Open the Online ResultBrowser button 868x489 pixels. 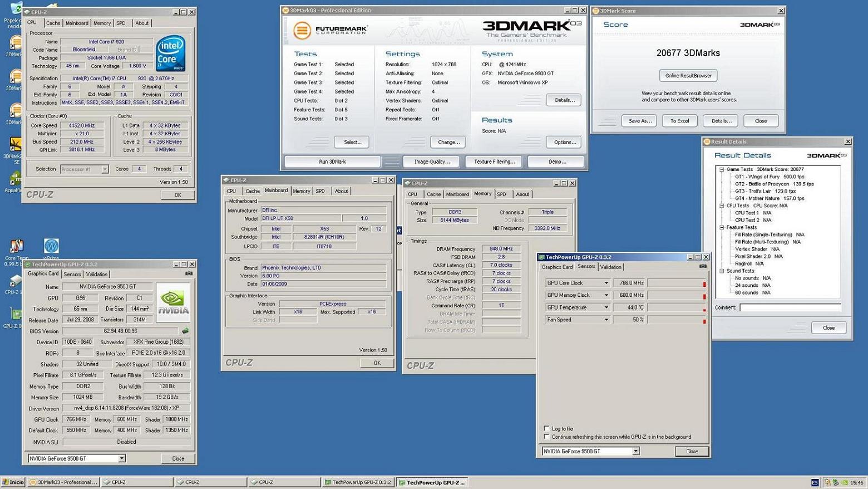click(688, 76)
